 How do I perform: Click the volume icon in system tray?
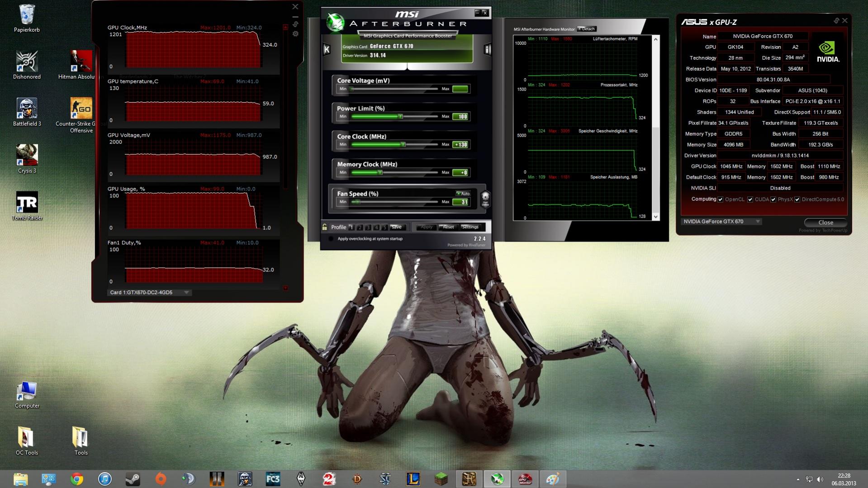click(x=820, y=479)
